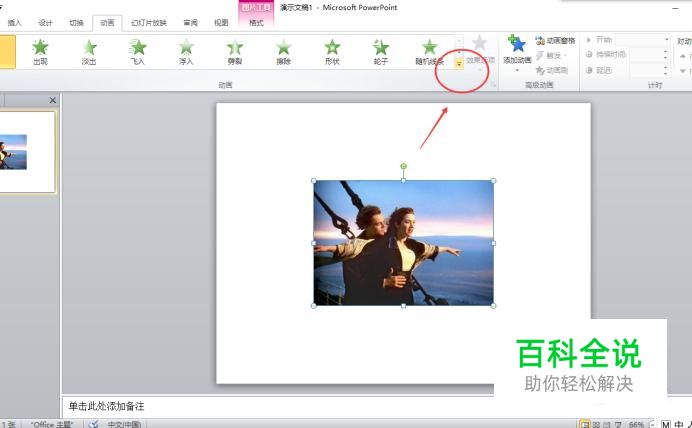The width and height of the screenshot is (692, 428).
Task: Apply the 形状 (Shape) animation effect
Action: 332,52
